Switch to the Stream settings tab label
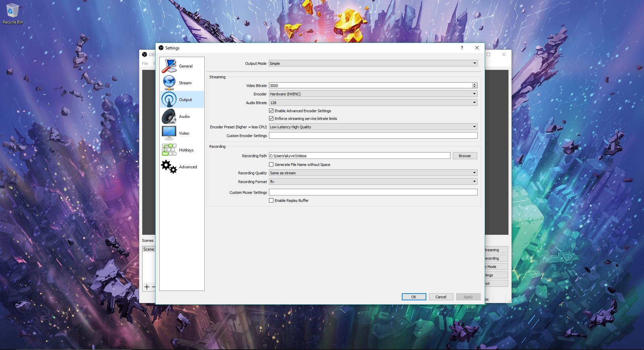The height and width of the screenshot is (350, 644). [x=185, y=83]
